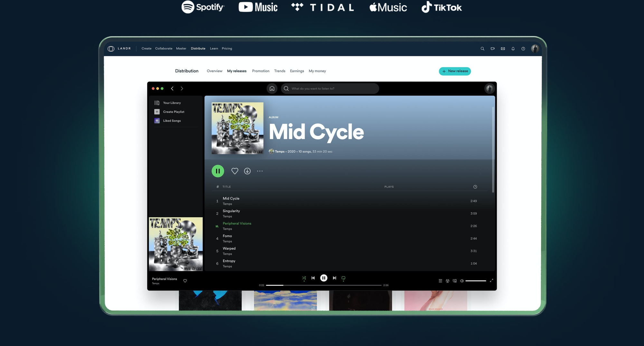The height and width of the screenshot is (346, 644).
Task: Open the Master menu in LANDR
Action: point(181,49)
